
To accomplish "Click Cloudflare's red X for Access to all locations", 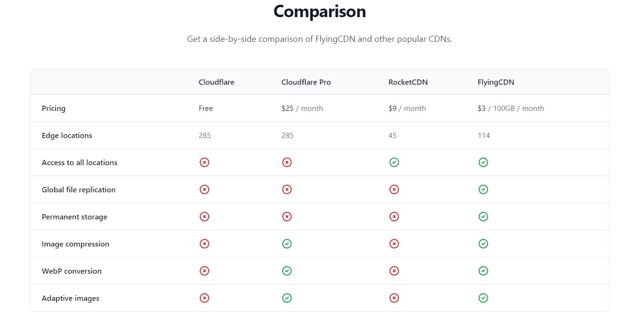I will (204, 162).
